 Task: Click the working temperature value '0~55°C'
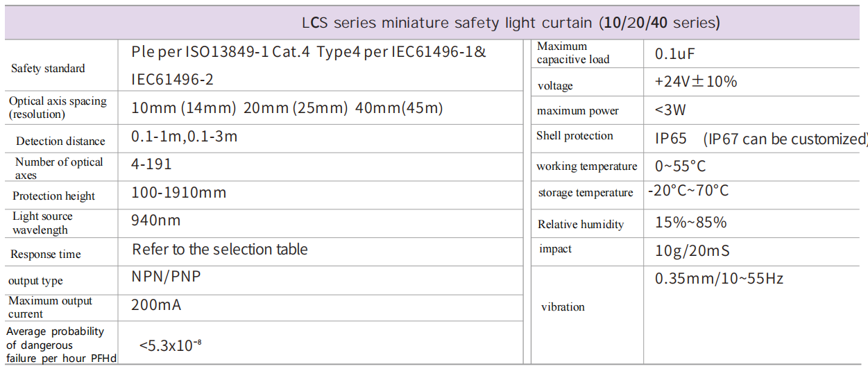tap(680, 167)
